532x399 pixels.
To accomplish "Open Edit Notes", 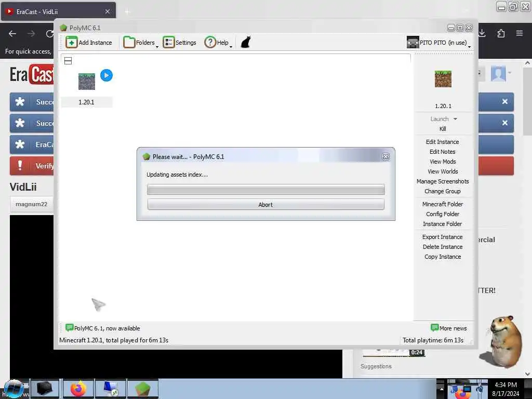I will (443, 152).
